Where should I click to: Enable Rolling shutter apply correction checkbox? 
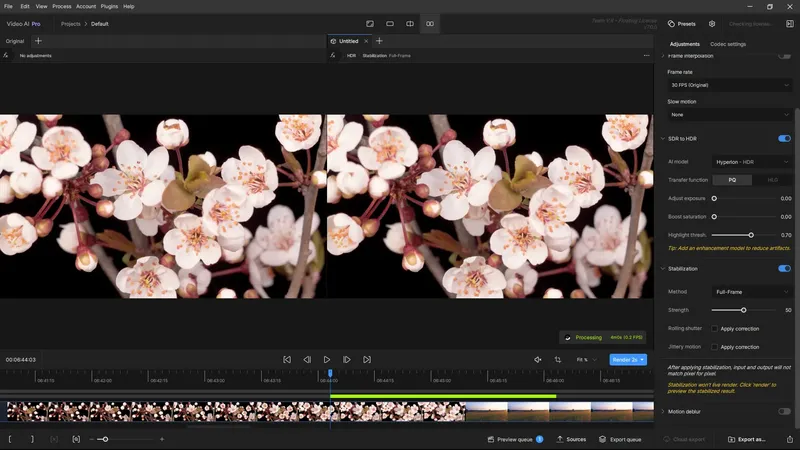(714, 328)
